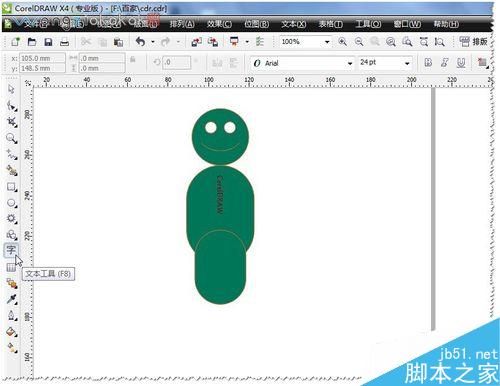500x386 pixels.
Task: Select the Text tool (字) in toolbox
Action: coord(11,250)
